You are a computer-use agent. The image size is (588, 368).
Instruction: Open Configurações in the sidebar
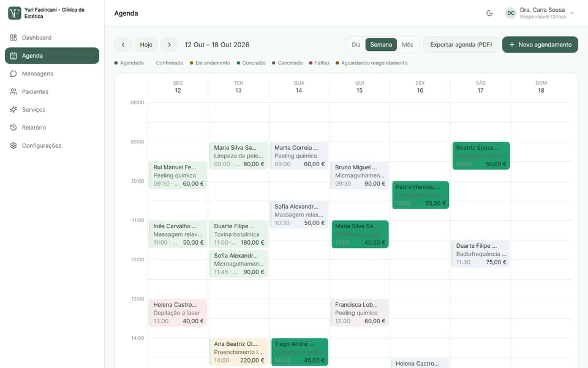click(52, 146)
